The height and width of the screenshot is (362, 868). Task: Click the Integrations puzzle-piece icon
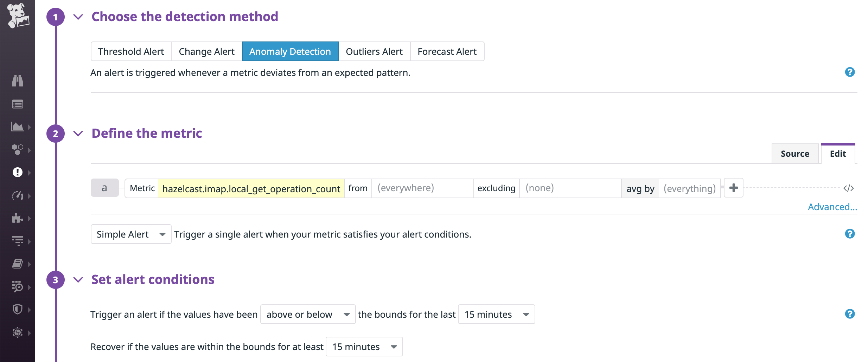18,218
